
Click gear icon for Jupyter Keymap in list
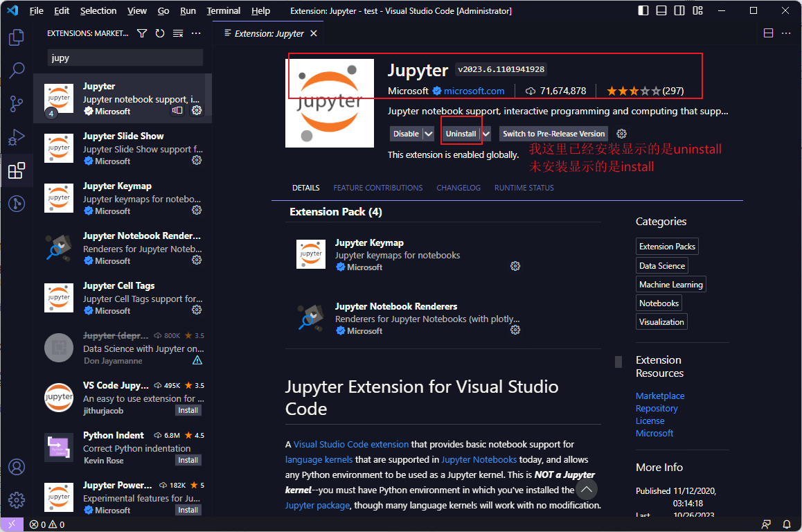197,210
